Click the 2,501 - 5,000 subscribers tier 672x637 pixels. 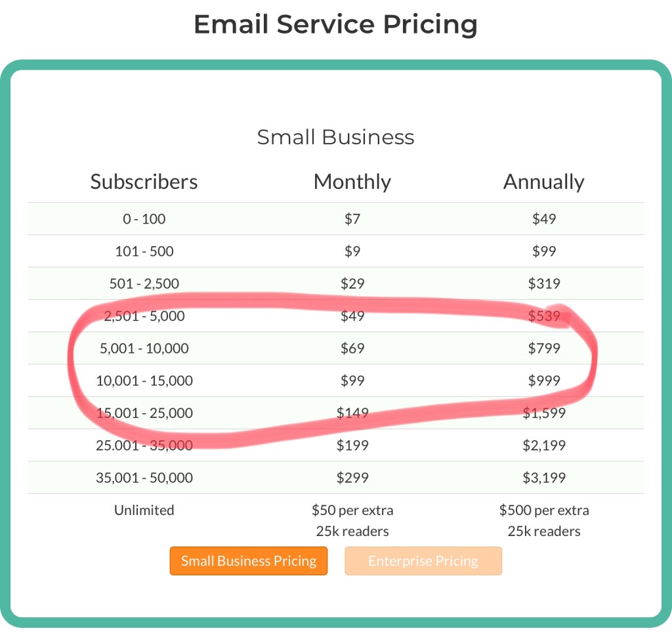point(144,316)
